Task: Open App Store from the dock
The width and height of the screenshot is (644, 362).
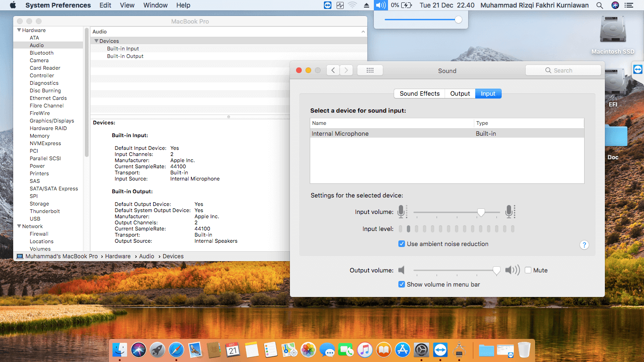Action: pos(403,350)
